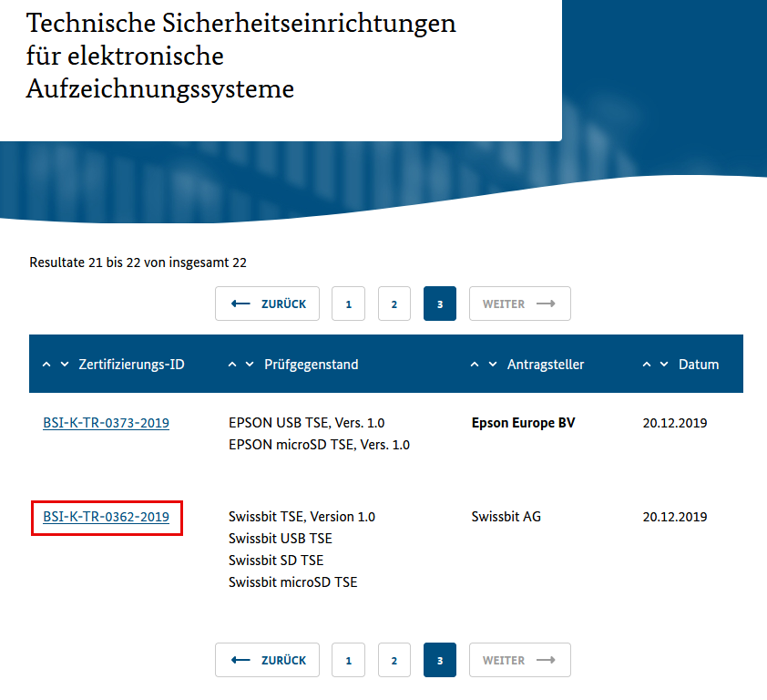
Task: Sort Prüfgegenstand ascending with up arrow
Action: [232, 365]
